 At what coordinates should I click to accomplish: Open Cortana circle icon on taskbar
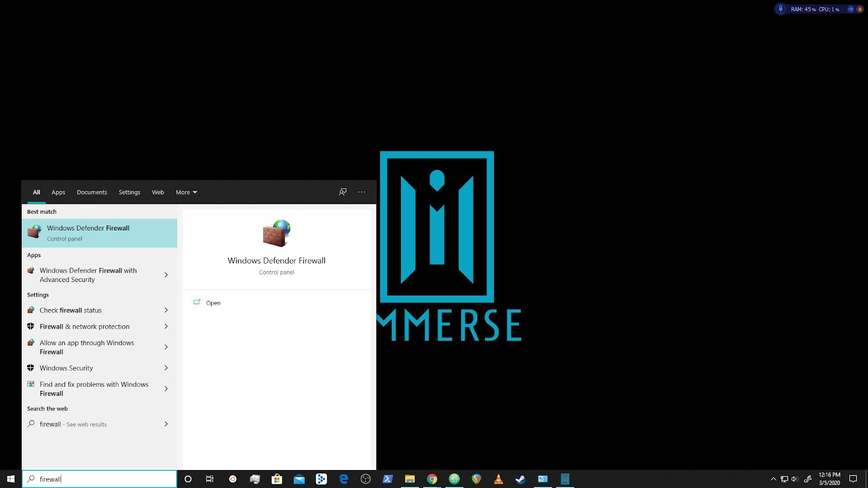[188, 479]
